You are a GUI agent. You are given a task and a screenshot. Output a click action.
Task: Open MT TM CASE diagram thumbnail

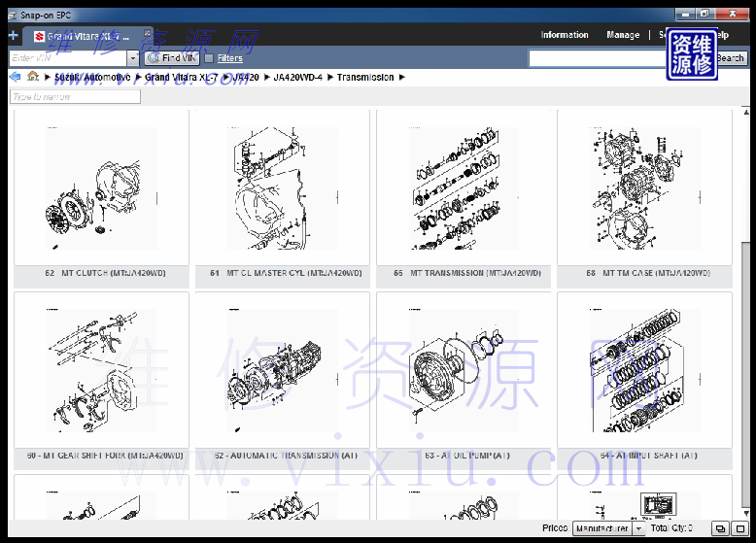(644, 187)
